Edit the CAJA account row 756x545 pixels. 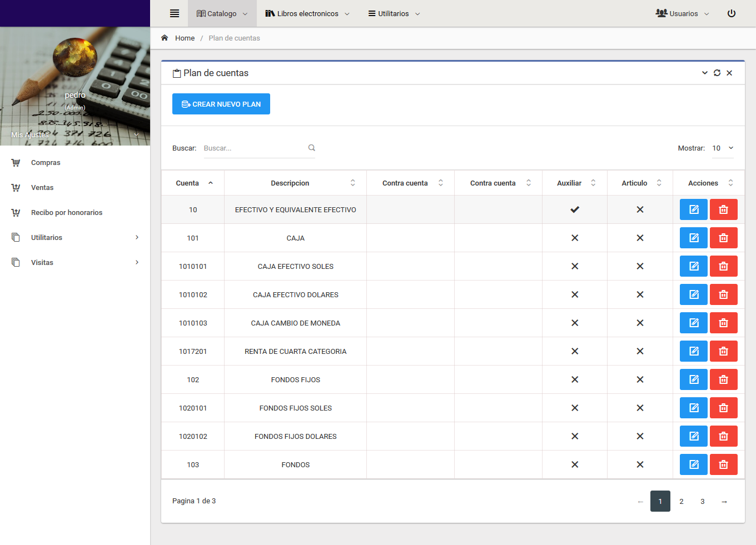[693, 238]
